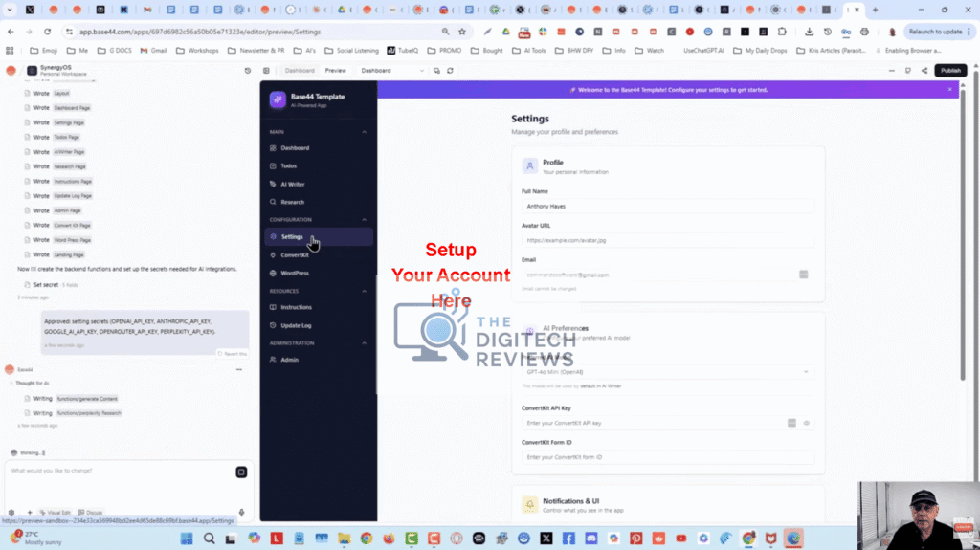
Task: Click the share icon beside Publish
Action: (924, 71)
